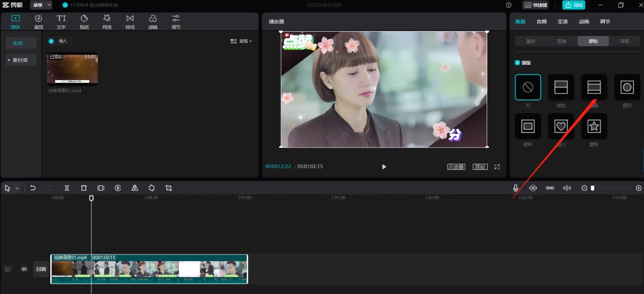
Task: Open the 转场 (Transitions) panel
Action: pos(130,21)
